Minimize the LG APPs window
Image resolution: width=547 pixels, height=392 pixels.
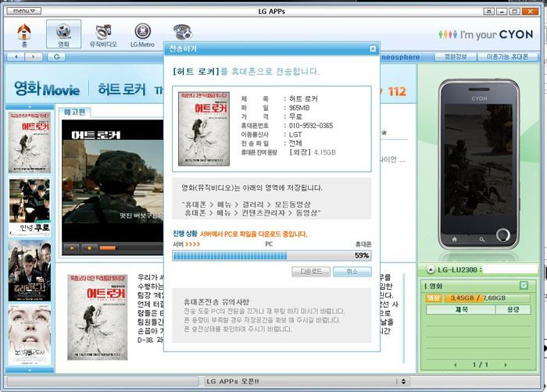(502, 11)
